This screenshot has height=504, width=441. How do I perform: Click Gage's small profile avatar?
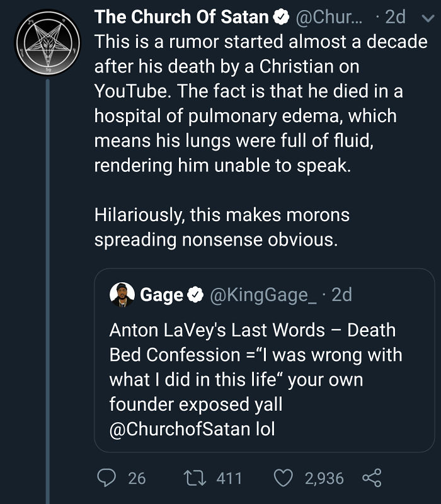pos(122,294)
